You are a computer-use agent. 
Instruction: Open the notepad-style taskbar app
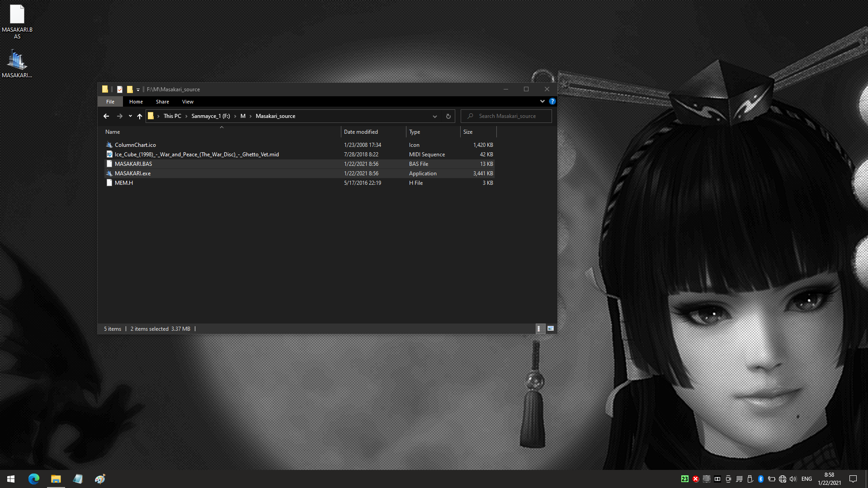[x=78, y=479]
